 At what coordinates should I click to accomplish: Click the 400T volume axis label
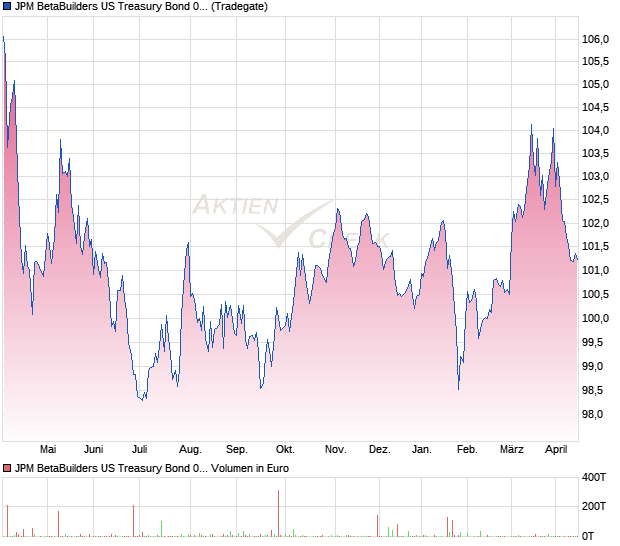tap(594, 477)
